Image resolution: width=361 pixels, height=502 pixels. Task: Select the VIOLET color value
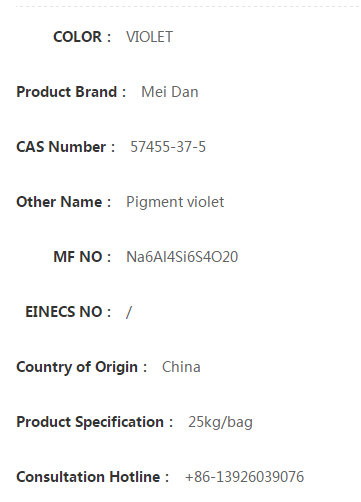pos(149,37)
